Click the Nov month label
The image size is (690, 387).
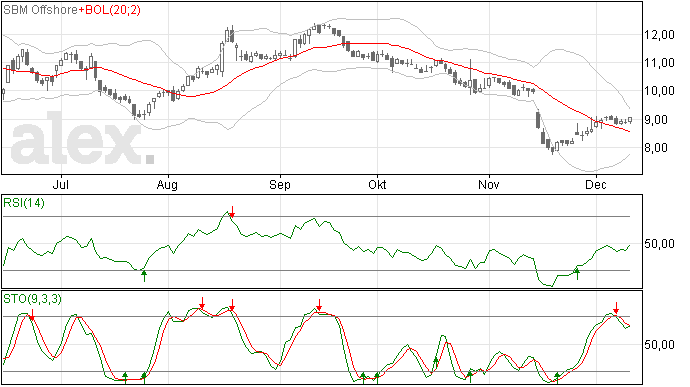pyautogui.click(x=489, y=184)
